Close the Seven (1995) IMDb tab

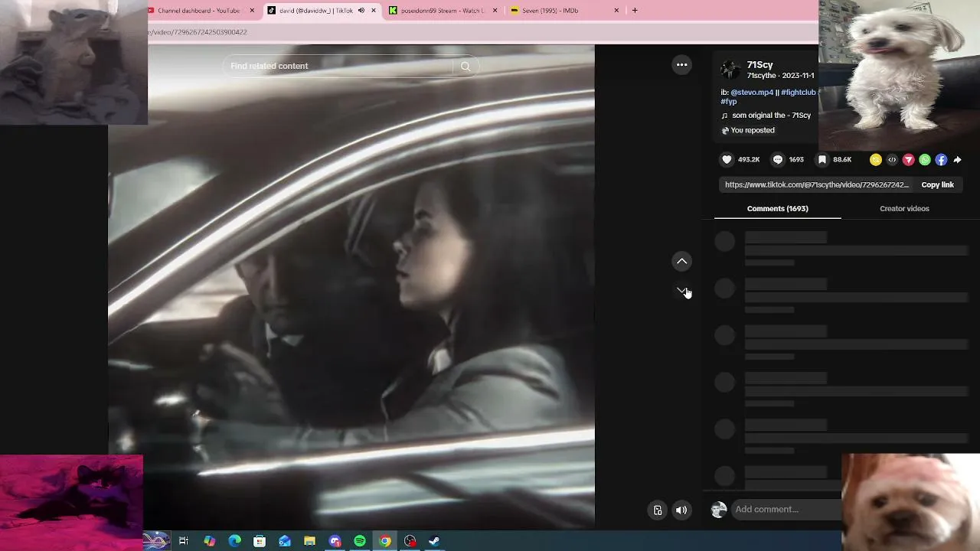(616, 11)
